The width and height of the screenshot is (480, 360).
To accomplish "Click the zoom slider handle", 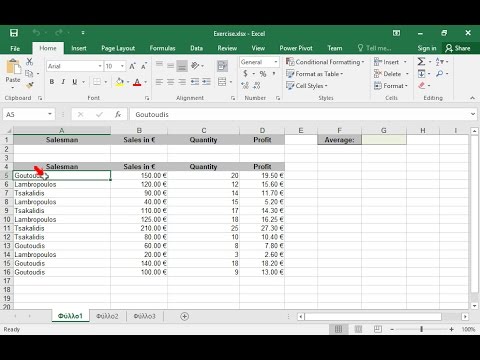I will pyautogui.click(x=422, y=329).
